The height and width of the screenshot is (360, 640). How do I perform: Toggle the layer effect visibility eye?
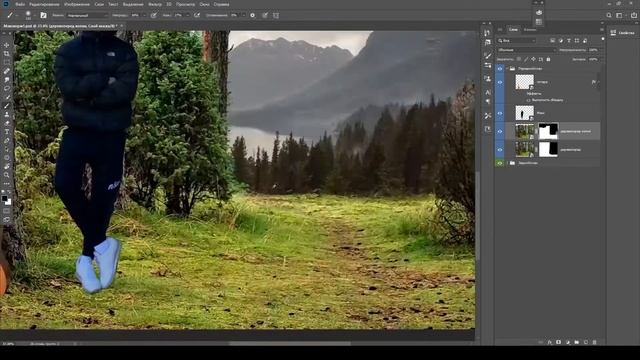pyautogui.click(x=529, y=100)
